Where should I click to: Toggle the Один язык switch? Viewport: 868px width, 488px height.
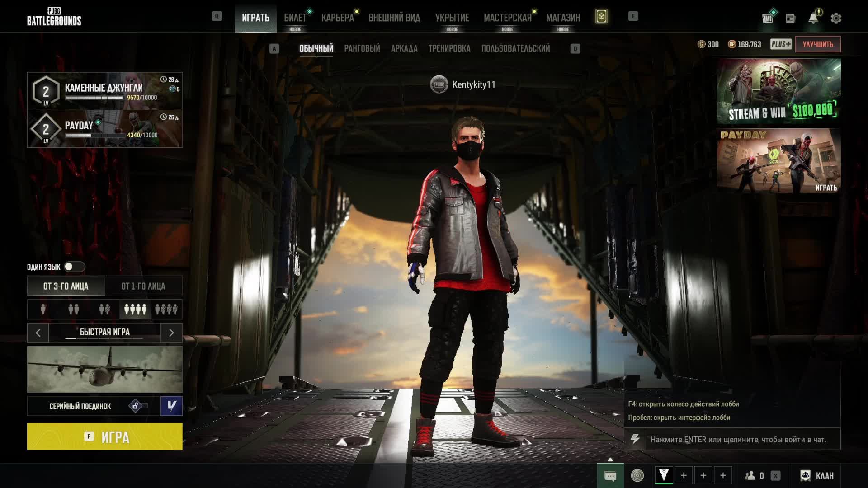pos(75,267)
